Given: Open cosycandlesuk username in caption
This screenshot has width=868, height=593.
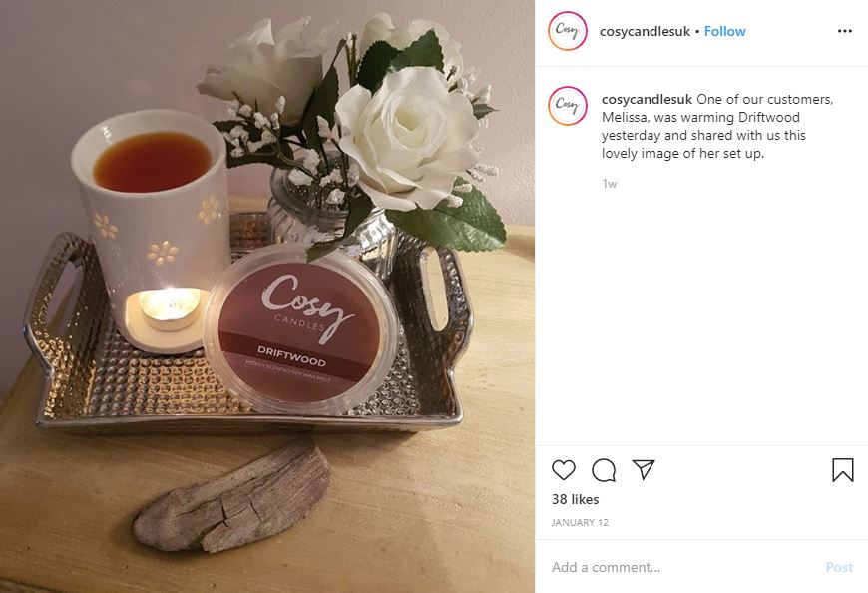Looking at the screenshot, I should (647, 99).
